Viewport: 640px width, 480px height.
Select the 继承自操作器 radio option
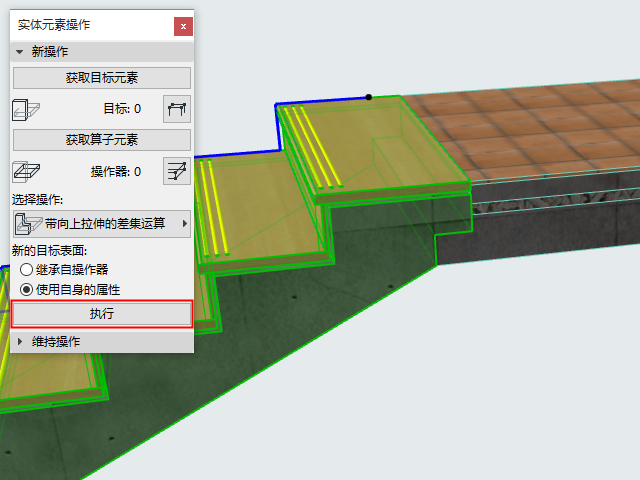click(x=27, y=269)
